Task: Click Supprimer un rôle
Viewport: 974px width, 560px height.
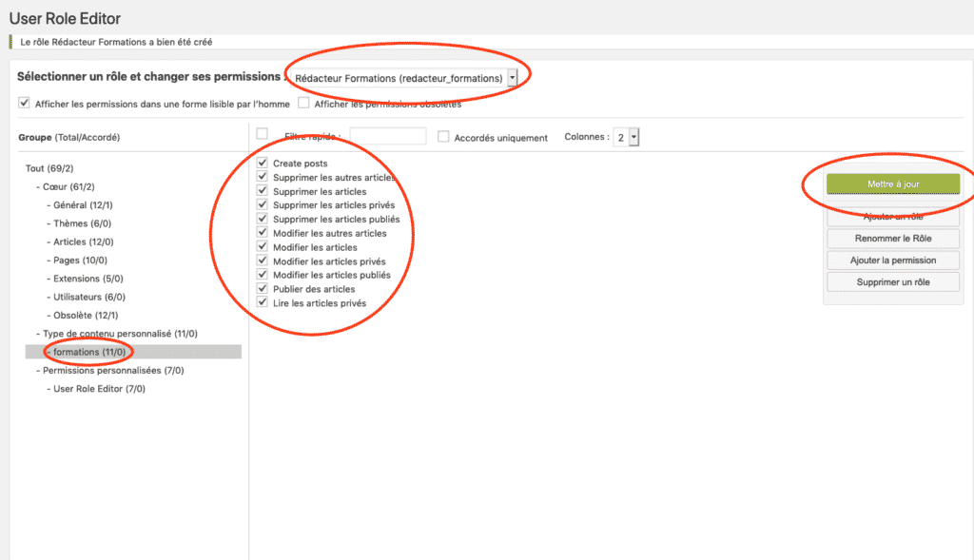Action: [892, 281]
